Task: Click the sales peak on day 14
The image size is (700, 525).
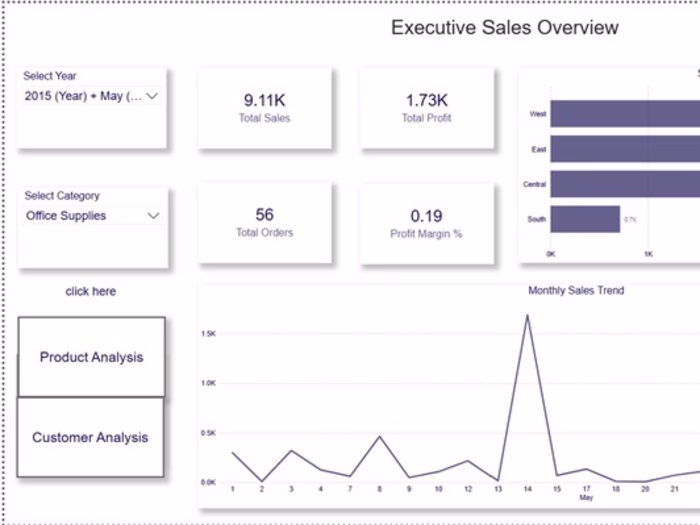Action: pos(527,316)
